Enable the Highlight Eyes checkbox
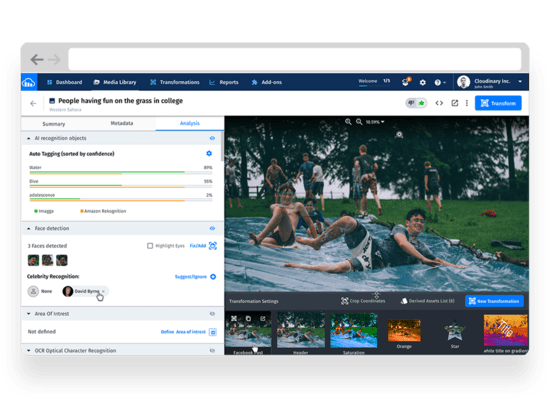 [150, 246]
